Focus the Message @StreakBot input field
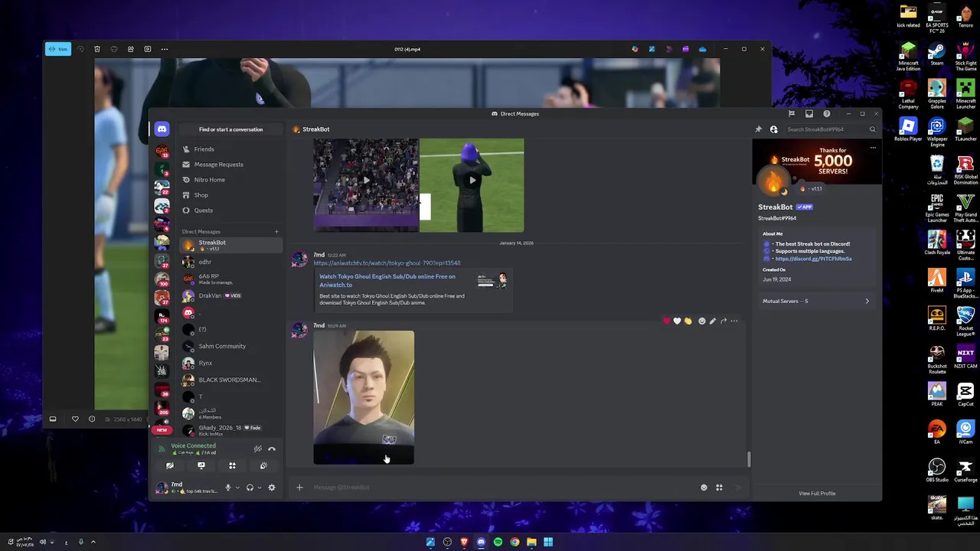This screenshot has width=980, height=551. click(501, 487)
